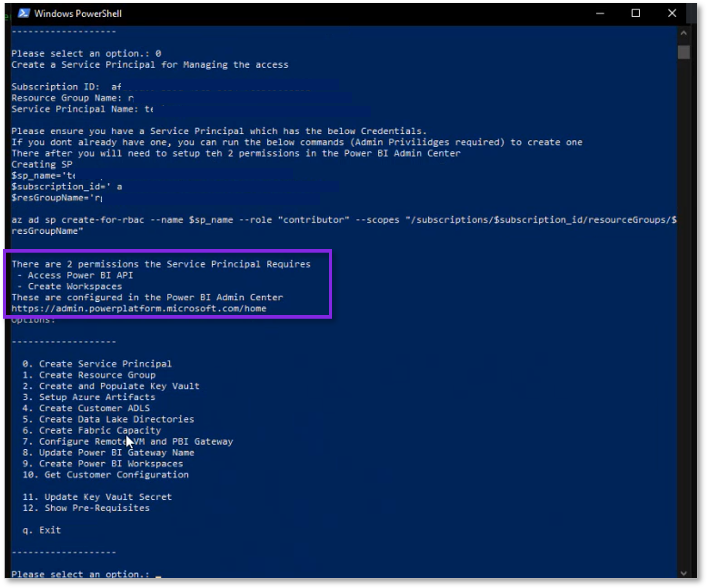Viewport: 707px width, 588px height.
Task: Click '- Access Power BI API' line
Action: 75,275
